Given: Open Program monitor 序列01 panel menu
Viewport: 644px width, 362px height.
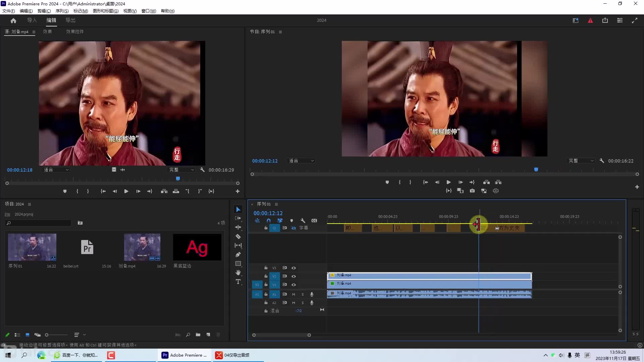Looking at the screenshot, I should click(280, 32).
